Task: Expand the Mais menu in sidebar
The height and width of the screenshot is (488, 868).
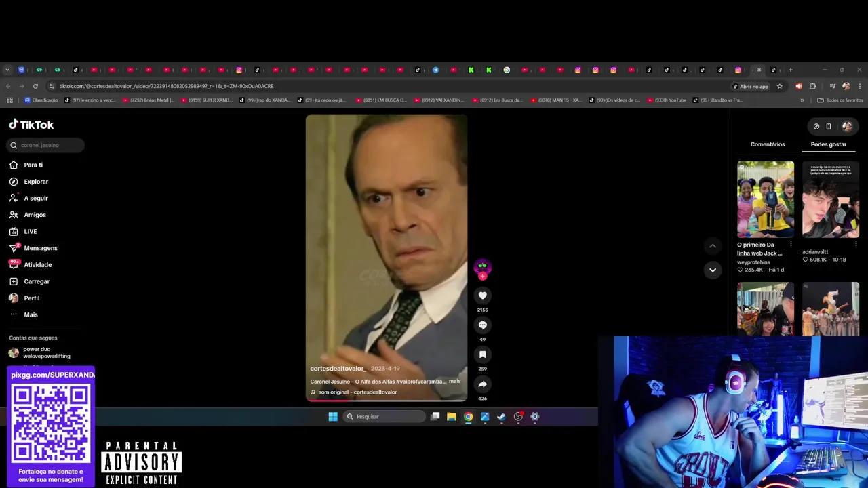Action: (x=24, y=314)
